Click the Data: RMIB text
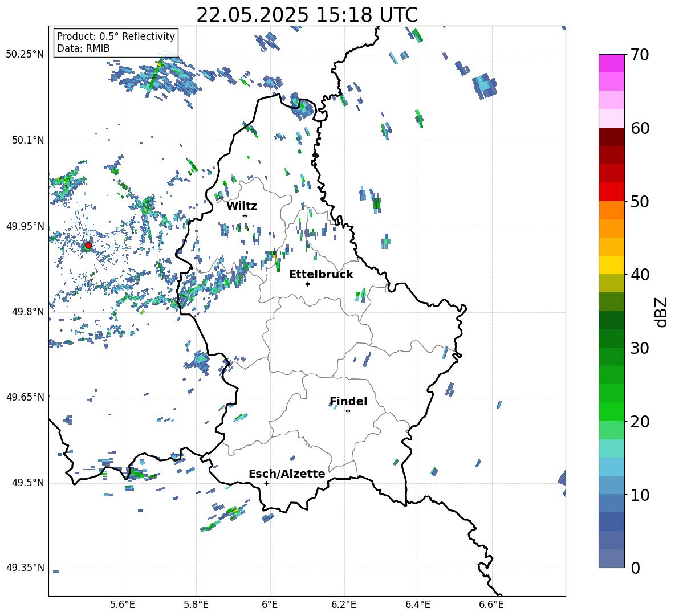The image size is (675, 616). [83, 48]
